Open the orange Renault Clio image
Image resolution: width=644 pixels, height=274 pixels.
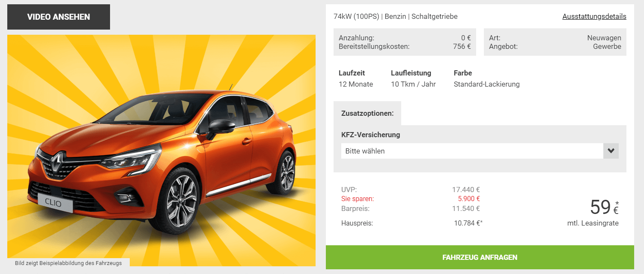161,151
